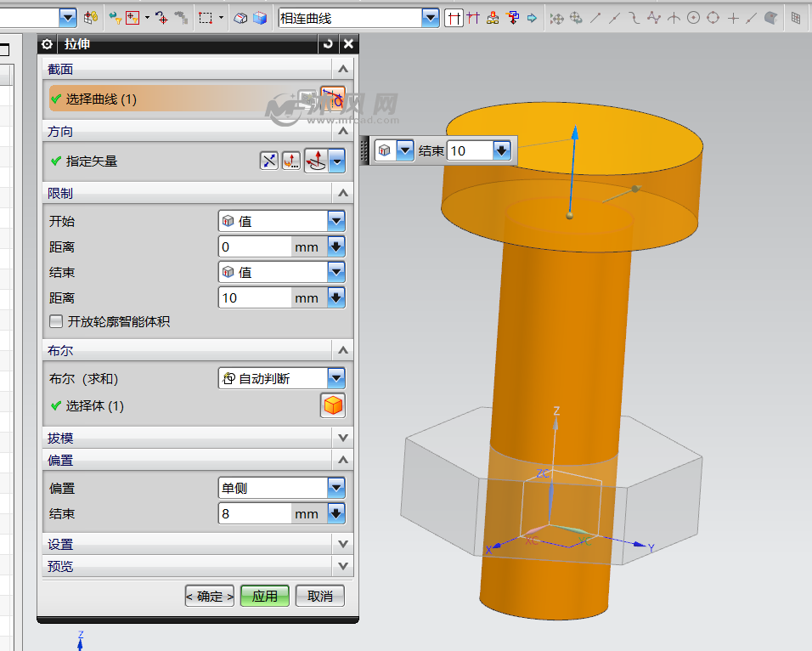Screen dimensions: 812x651
Task: Collapse the 方向 section
Action: [343, 131]
